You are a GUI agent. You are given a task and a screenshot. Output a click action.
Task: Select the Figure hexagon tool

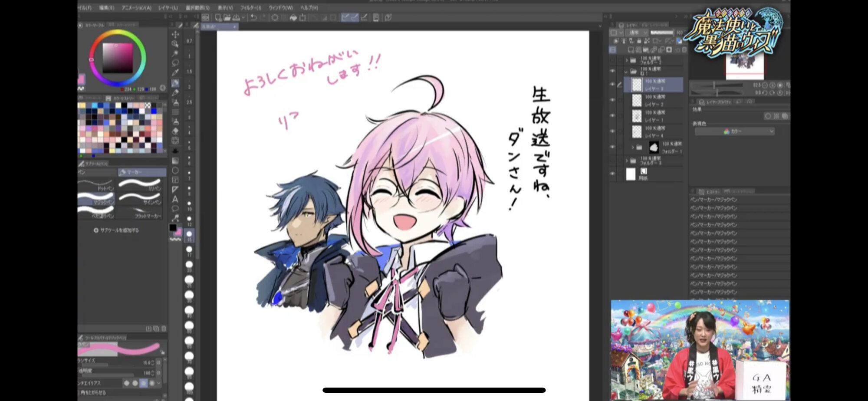pos(175,170)
